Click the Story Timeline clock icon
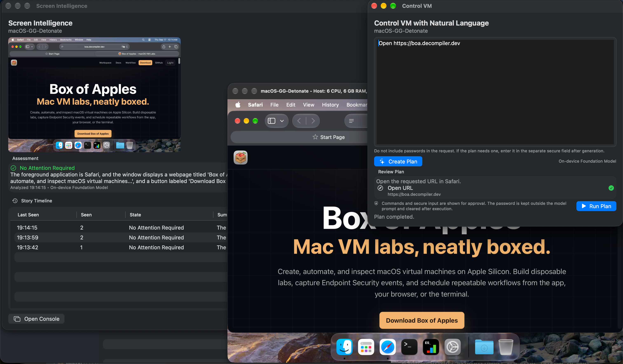The image size is (623, 364). click(15, 201)
